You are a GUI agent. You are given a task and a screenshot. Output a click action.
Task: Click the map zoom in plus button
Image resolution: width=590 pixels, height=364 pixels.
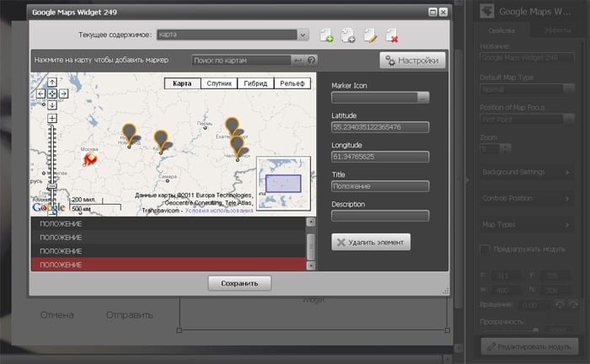pyautogui.click(x=52, y=116)
